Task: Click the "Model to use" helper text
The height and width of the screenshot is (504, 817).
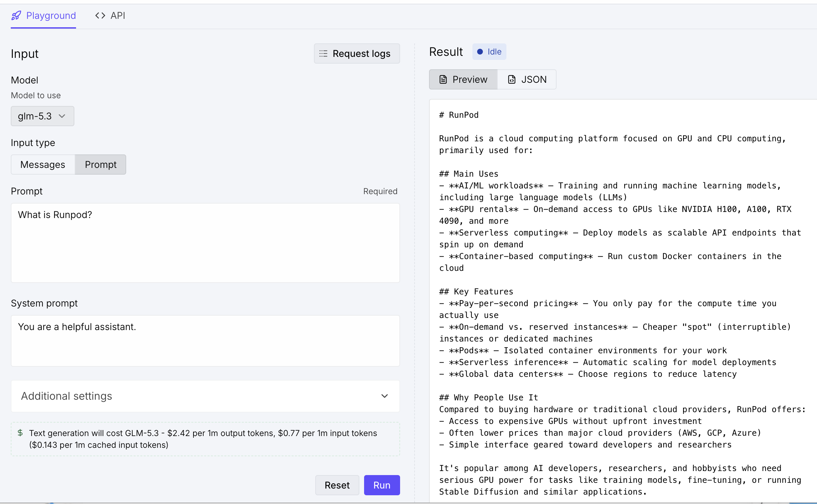Action: 36,96
